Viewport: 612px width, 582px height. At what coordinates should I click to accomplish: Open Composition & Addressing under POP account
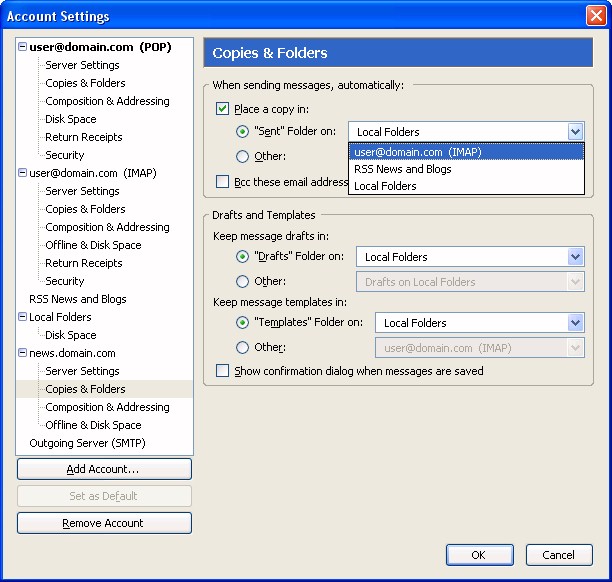[107, 101]
